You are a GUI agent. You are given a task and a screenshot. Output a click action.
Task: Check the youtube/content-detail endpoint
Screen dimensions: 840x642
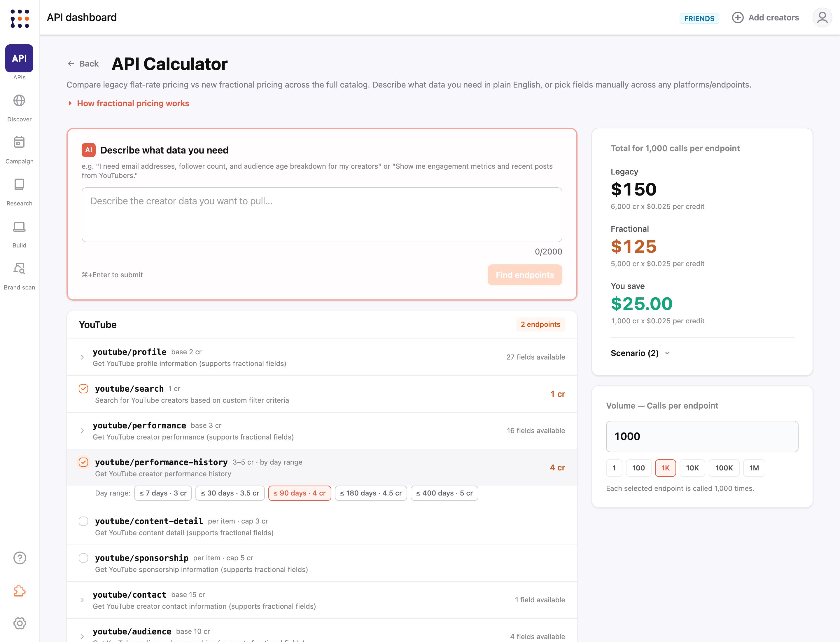83,521
